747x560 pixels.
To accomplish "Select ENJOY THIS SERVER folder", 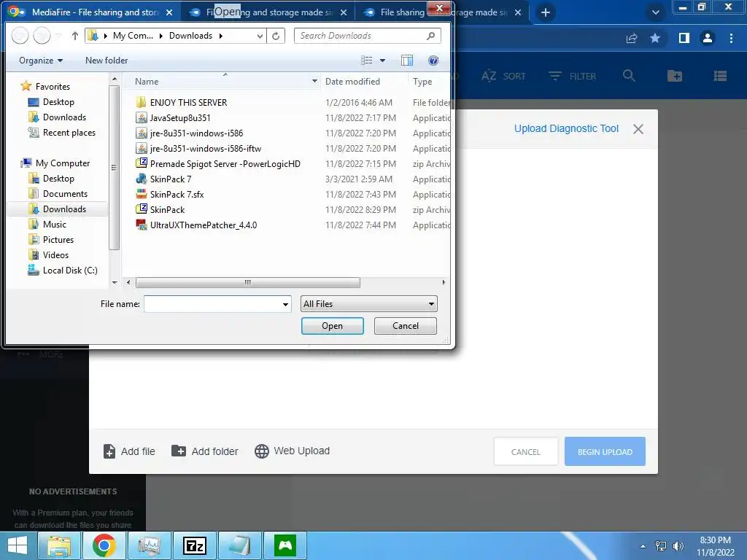I will [x=189, y=102].
